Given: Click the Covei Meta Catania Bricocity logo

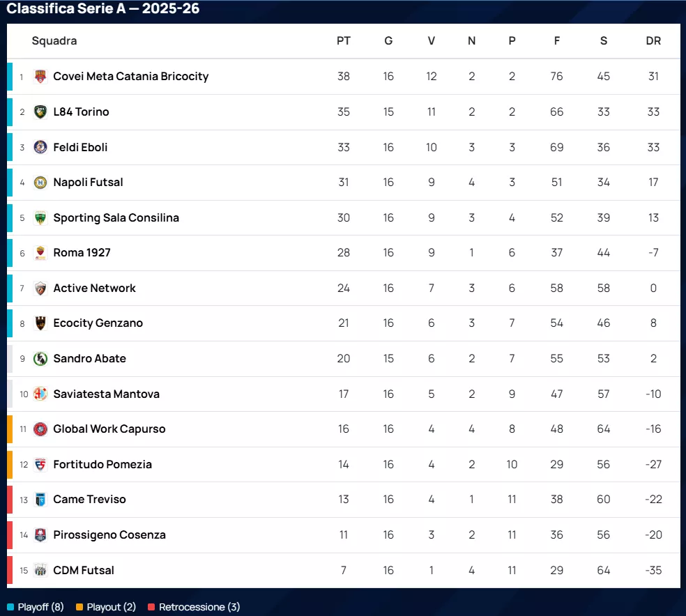Looking at the screenshot, I should 40,77.
